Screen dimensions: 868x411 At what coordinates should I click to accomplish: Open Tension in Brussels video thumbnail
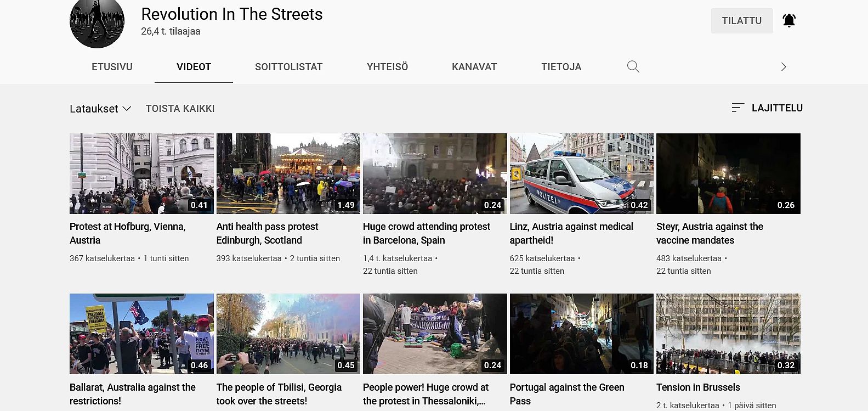click(x=728, y=334)
